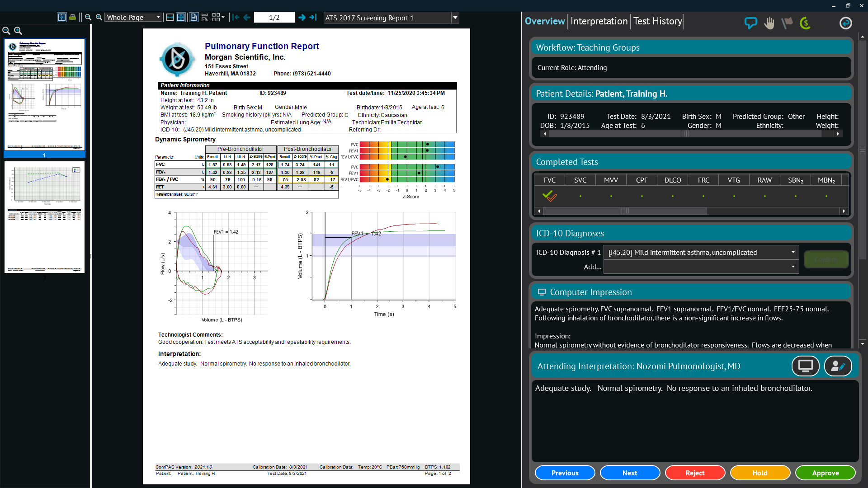Select fit whole page icon

pos(181,17)
